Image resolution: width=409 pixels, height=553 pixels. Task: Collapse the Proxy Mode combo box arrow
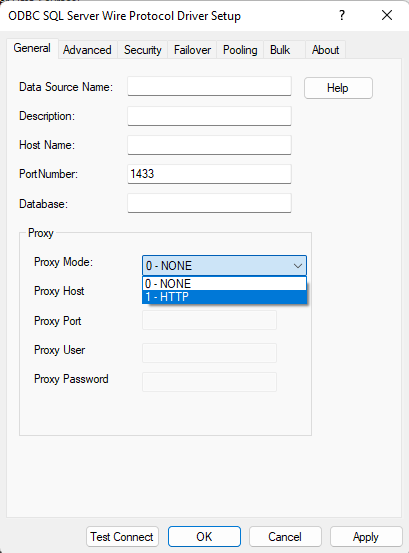pyautogui.click(x=298, y=266)
